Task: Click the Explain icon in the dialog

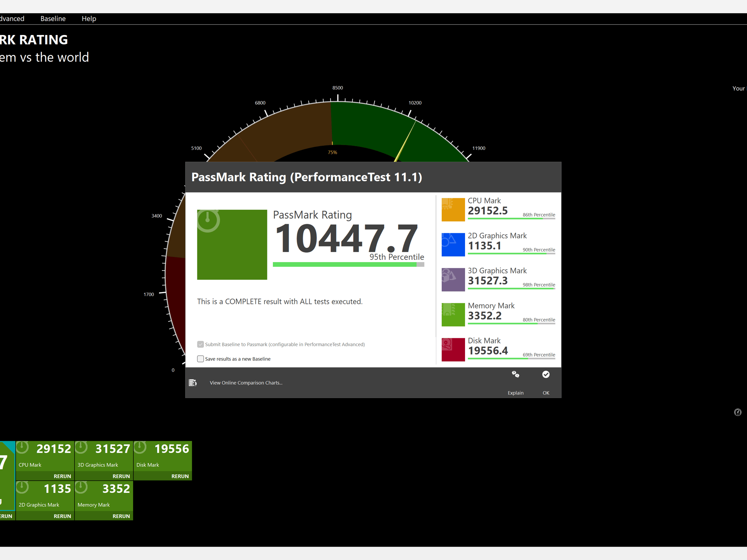Action: click(x=515, y=374)
